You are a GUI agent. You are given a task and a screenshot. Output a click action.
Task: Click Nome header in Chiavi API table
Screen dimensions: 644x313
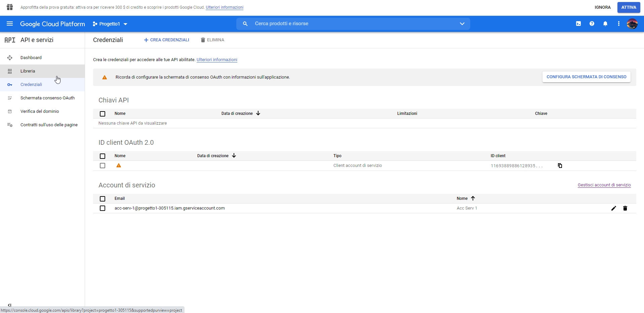click(x=120, y=114)
